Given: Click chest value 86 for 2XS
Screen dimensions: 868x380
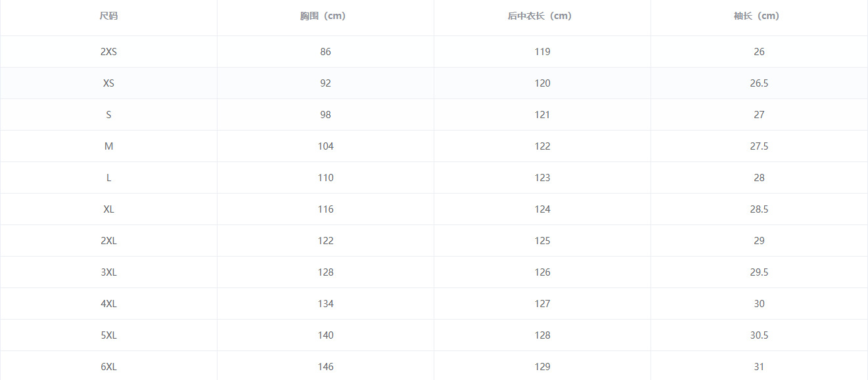Looking at the screenshot, I should coord(325,52).
